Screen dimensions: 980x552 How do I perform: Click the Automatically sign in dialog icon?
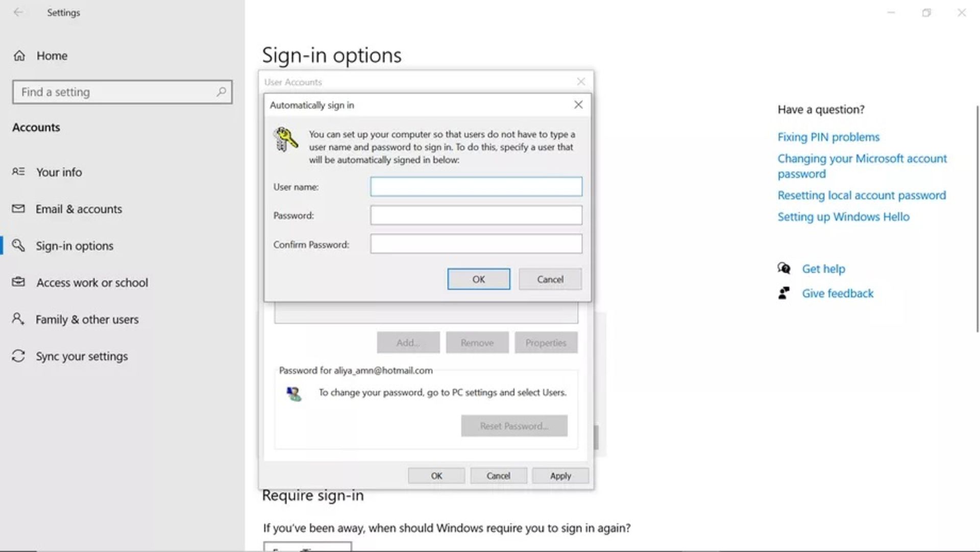pos(285,139)
